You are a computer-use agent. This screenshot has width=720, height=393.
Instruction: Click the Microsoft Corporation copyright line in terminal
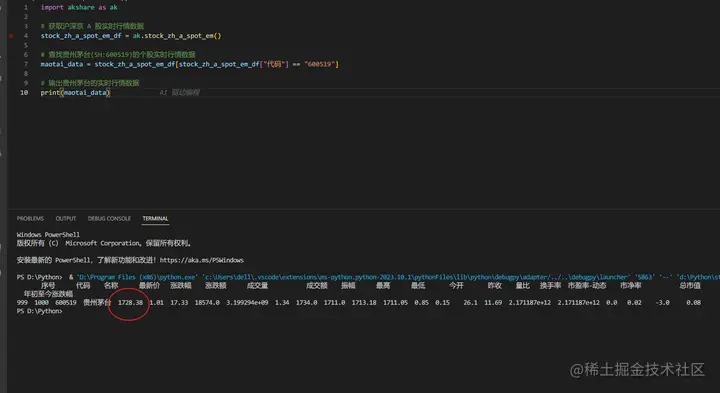(x=104, y=243)
